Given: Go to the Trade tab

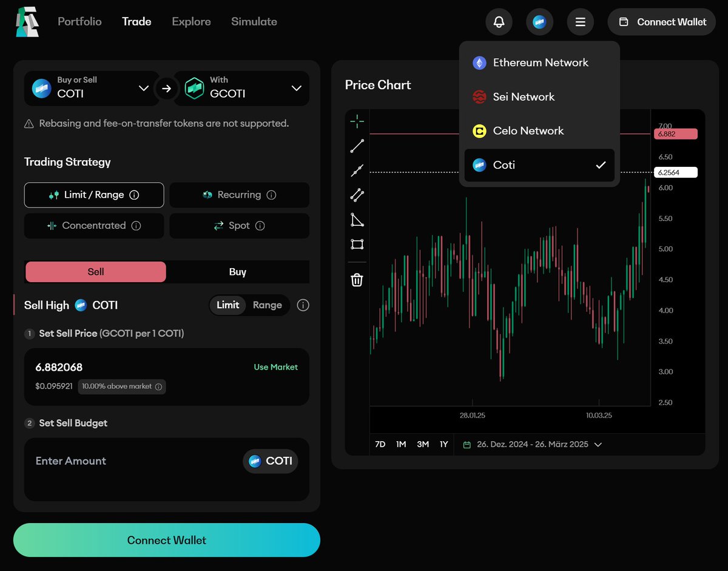Looking at the screenshot, I should click(136, 22).
